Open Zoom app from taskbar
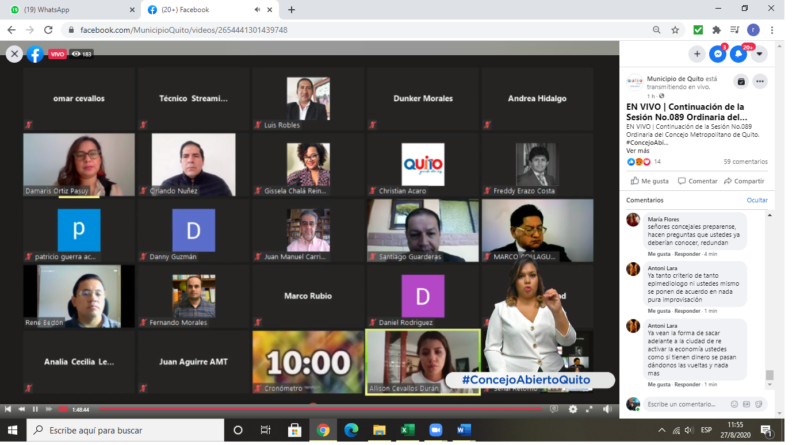This screenshot has height=445, width=800. [436, 430]
